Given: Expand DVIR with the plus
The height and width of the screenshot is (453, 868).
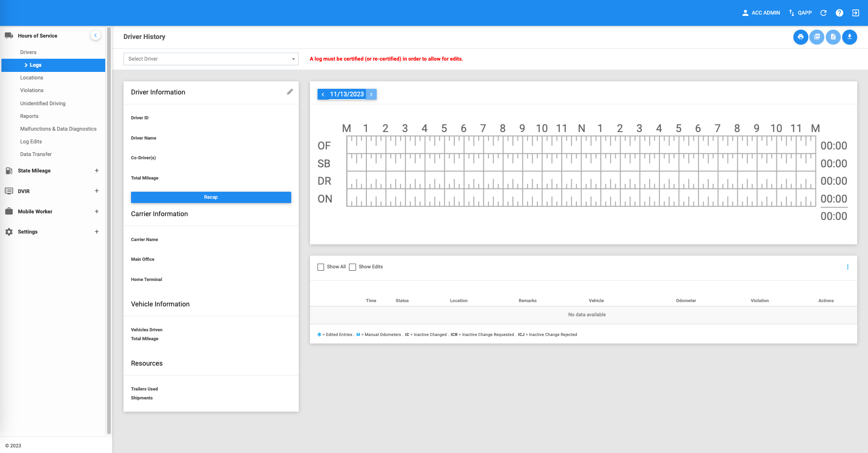Looking at the screenshot, I should pyautogui.click(x=97, y=191).
